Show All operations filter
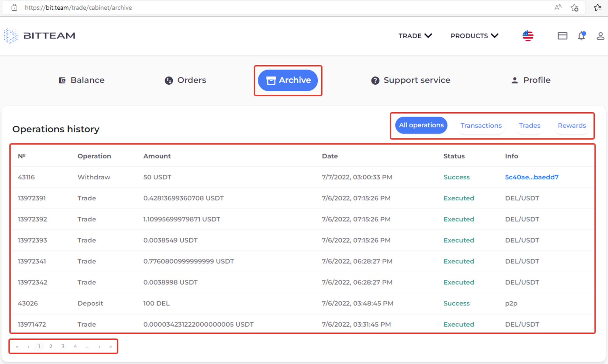Viewport: 608px width, 364px height. pyautogui.click(x=421, y=125)
